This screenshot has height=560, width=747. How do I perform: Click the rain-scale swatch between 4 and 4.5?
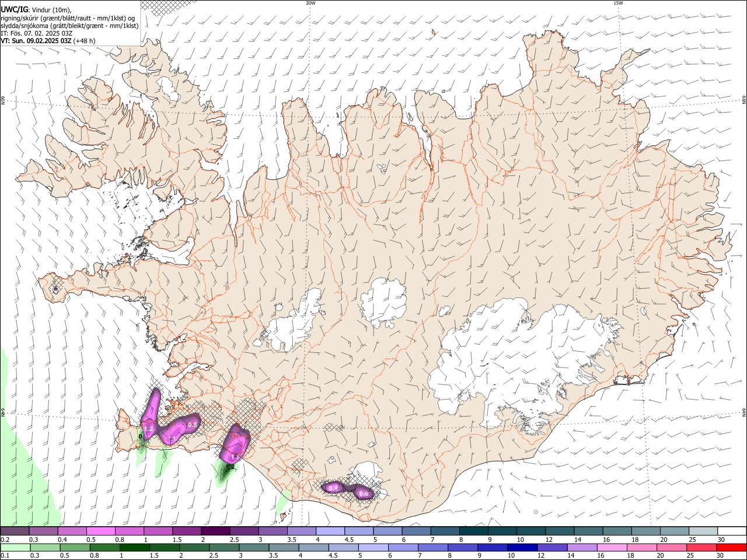(x=313, y=548)
